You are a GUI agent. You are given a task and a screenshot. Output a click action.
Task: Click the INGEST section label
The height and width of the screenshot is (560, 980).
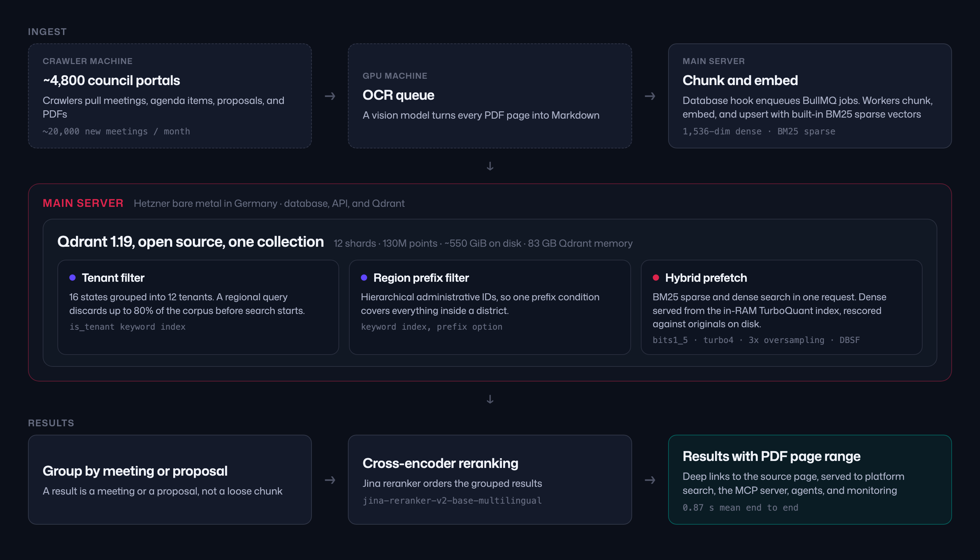47,31
